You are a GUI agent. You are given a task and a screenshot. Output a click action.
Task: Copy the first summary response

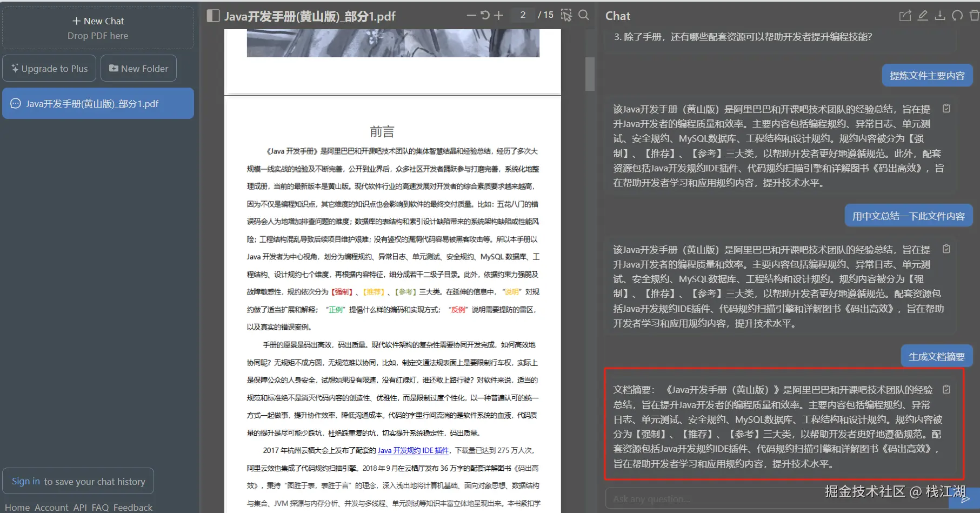point(946,109)
